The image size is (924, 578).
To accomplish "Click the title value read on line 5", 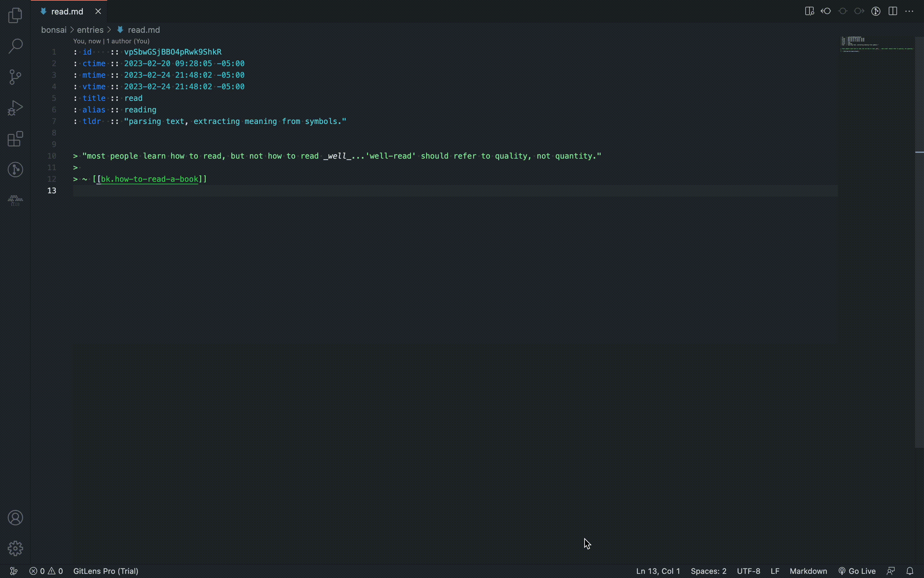I will (x=133, y=98).
